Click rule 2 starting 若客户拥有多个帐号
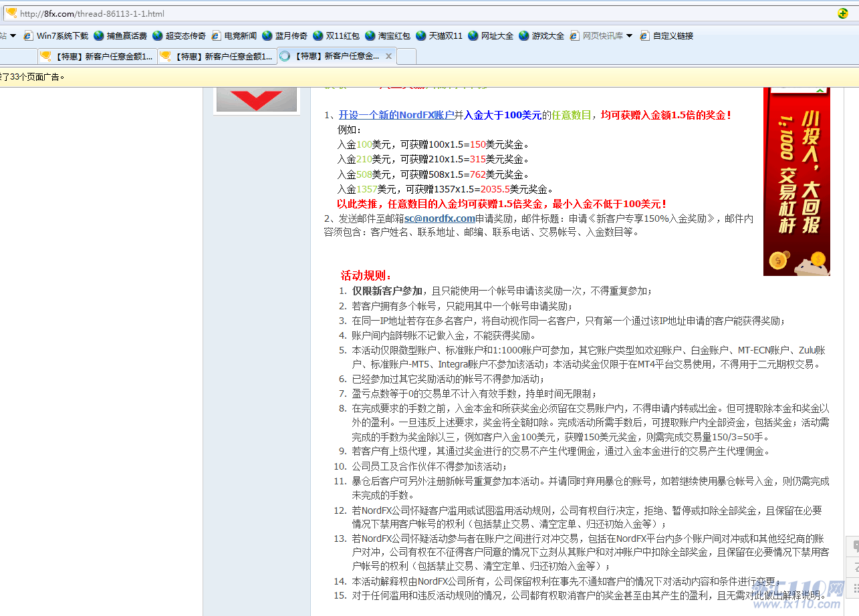The image size is (859, 616). [x=463, y=306]
